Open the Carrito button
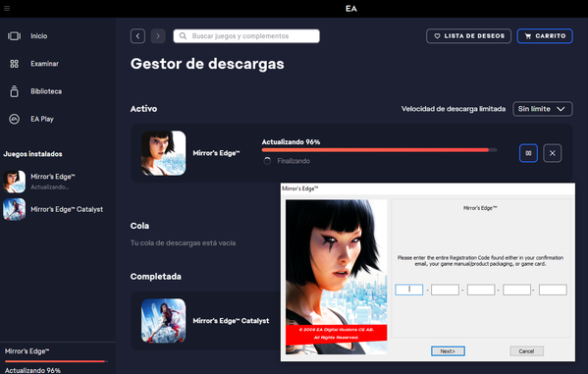588x374 pixels. click(x=545, y=36)
